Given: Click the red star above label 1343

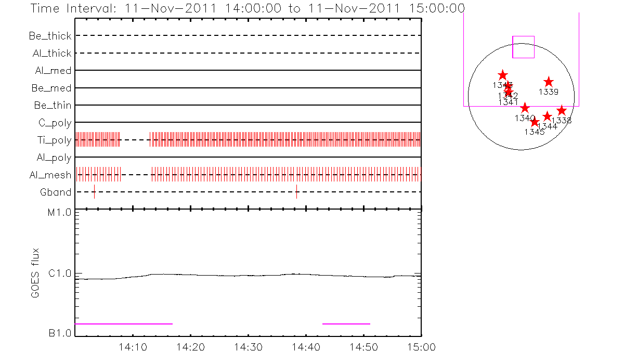Looking at the screenshot, I should (502, 75).
